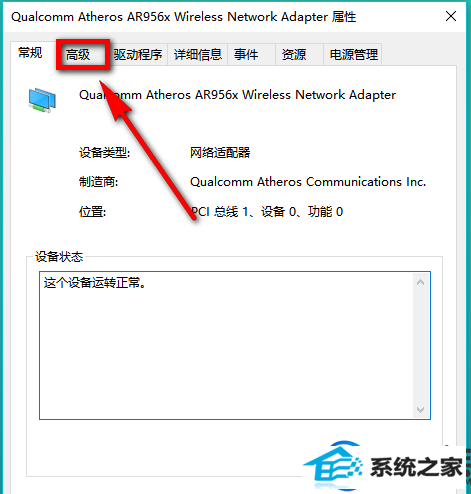Click the 这个设备运转正常 status message
Screen dimensions: 471x494
point(95,283)
